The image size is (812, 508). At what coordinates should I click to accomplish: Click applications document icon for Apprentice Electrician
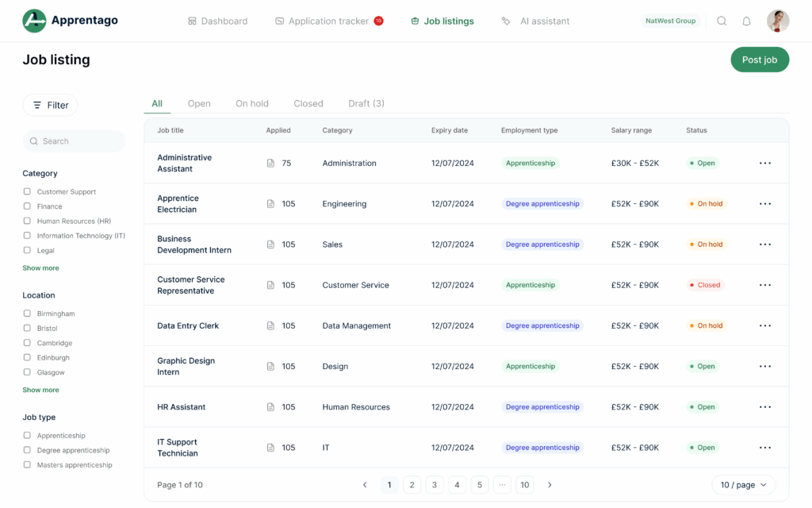(270, 204)
